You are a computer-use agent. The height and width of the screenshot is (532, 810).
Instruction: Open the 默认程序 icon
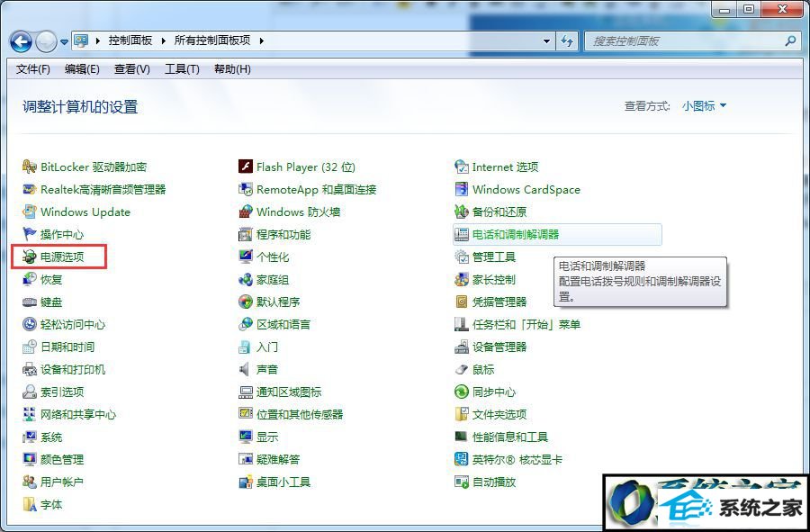click(x=246, y=302)
